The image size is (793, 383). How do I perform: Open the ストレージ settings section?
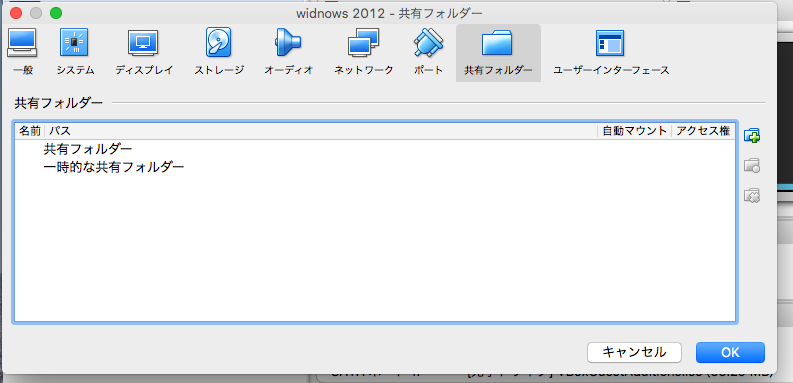coord(219,53)
